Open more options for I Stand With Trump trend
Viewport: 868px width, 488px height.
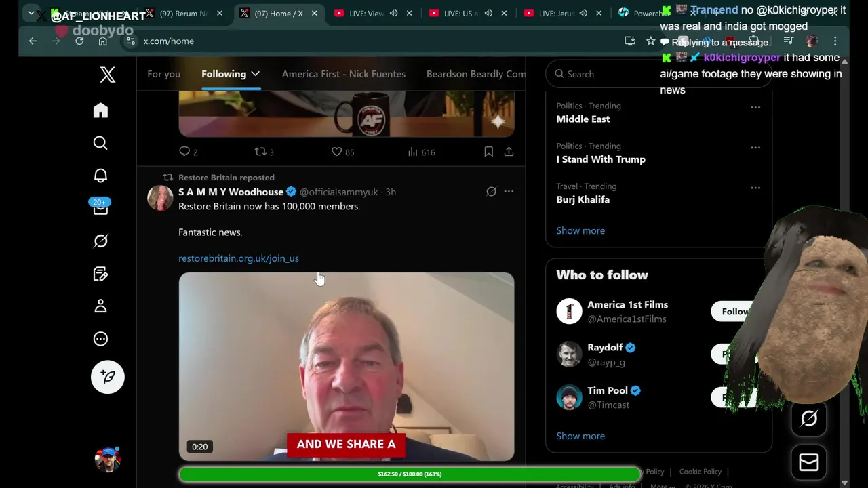pyautogui.click(x=755, y=147)
